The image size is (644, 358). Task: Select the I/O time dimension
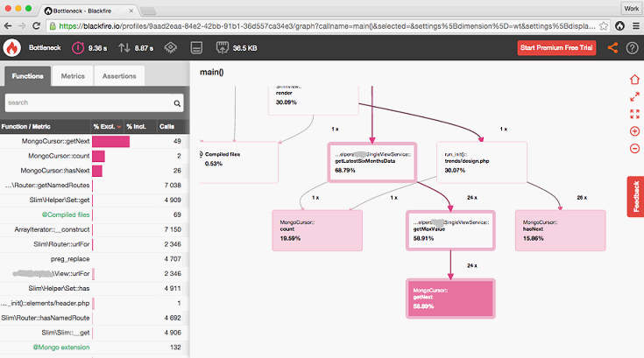pyautogui.click(x=124, y=48)
